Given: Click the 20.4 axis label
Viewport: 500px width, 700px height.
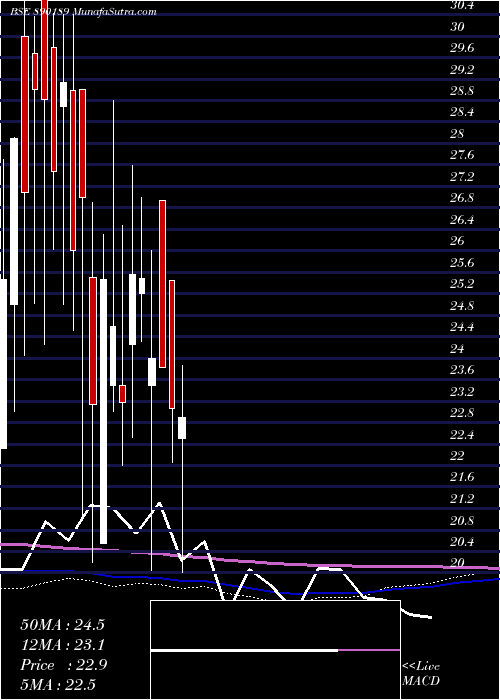Looking at the screenshot, I should point(462,542).
